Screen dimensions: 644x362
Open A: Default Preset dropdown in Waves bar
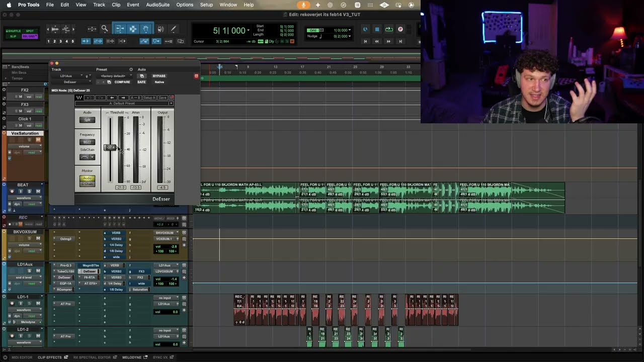[x=124, y=104]
